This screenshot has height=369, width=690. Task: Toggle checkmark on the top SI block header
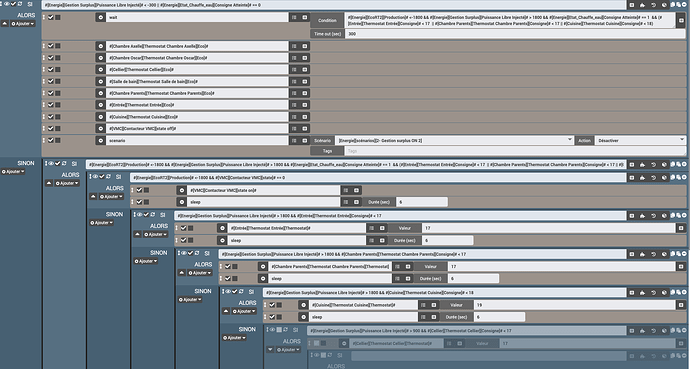click(13, 4)
